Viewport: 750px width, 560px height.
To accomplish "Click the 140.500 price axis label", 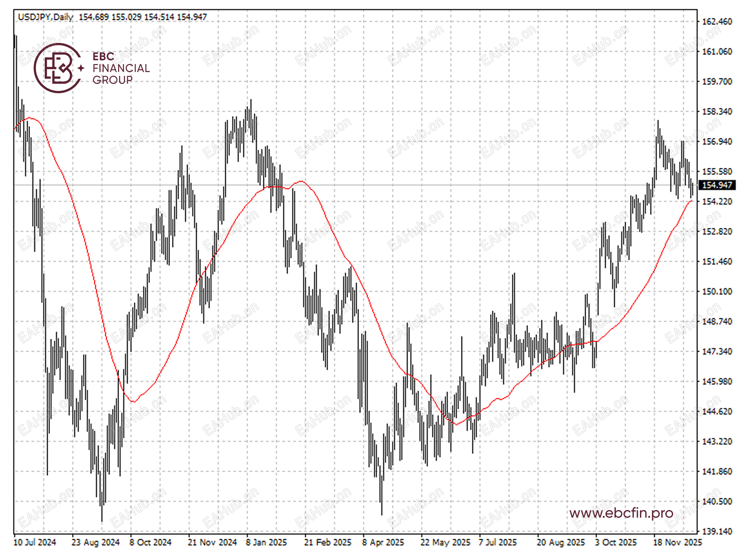I will click(x=717, y=501).
